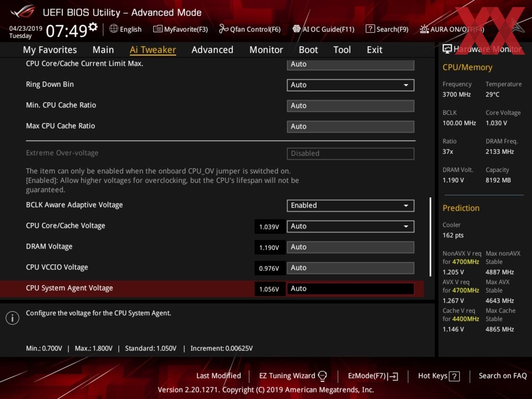Select the Ring Down Bin label
The height and width of the screenshot is (399, 532).
tap(50, 84)
